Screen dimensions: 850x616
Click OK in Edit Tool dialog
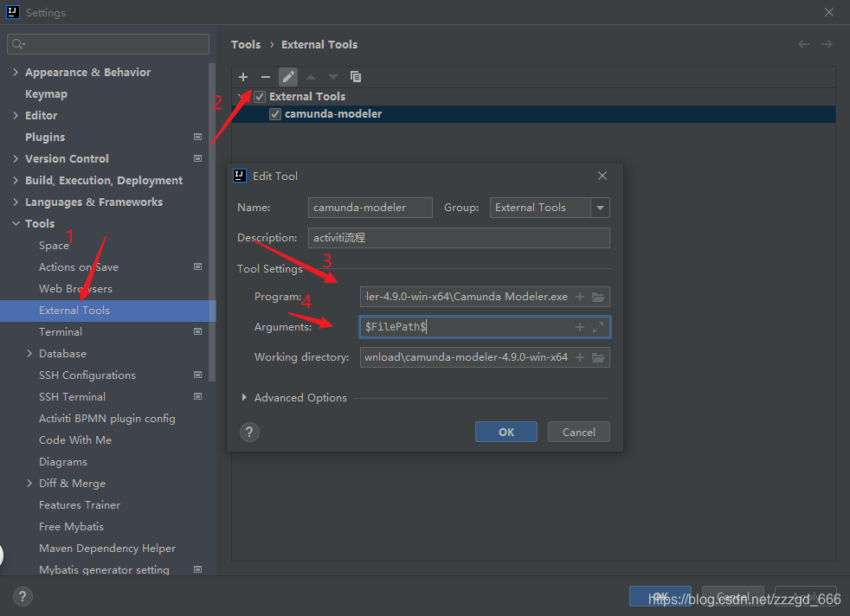(x=506, y=432)
